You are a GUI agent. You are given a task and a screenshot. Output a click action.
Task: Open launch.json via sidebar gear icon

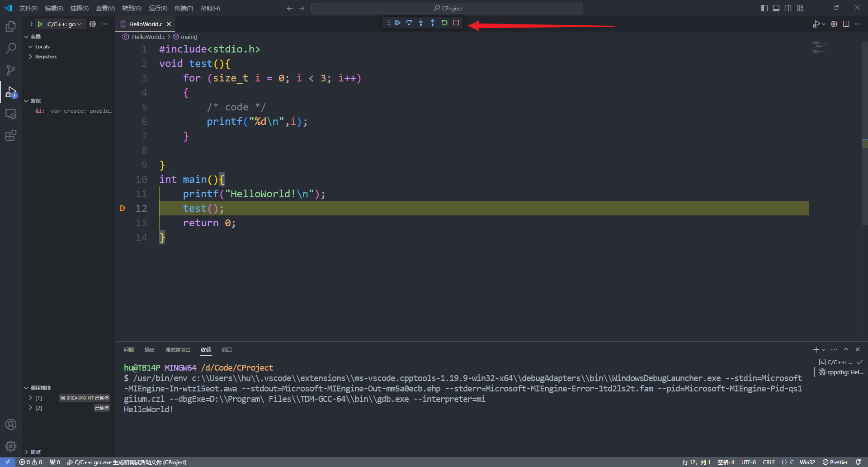coord(93,24)
